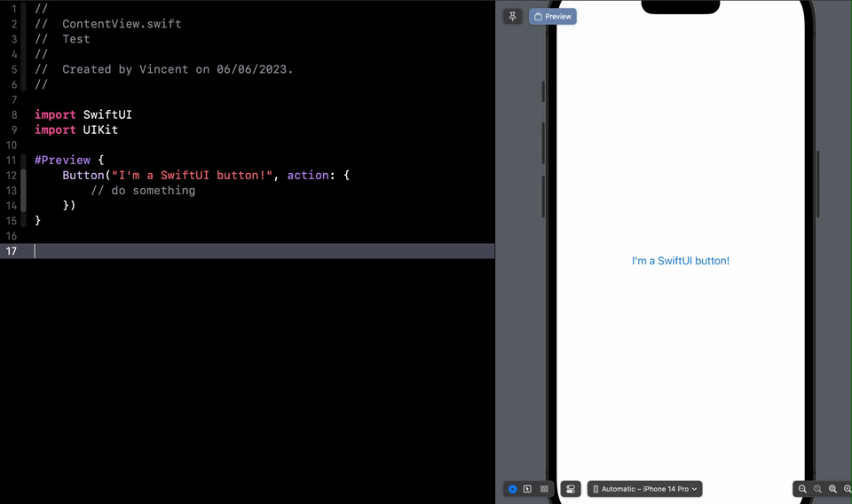Click the "Created by Vincent on 06/06/2023." comment
Image resolution: width=852 pixels, height=504 pixels.
pyautogui.click(x=177, y=69)
